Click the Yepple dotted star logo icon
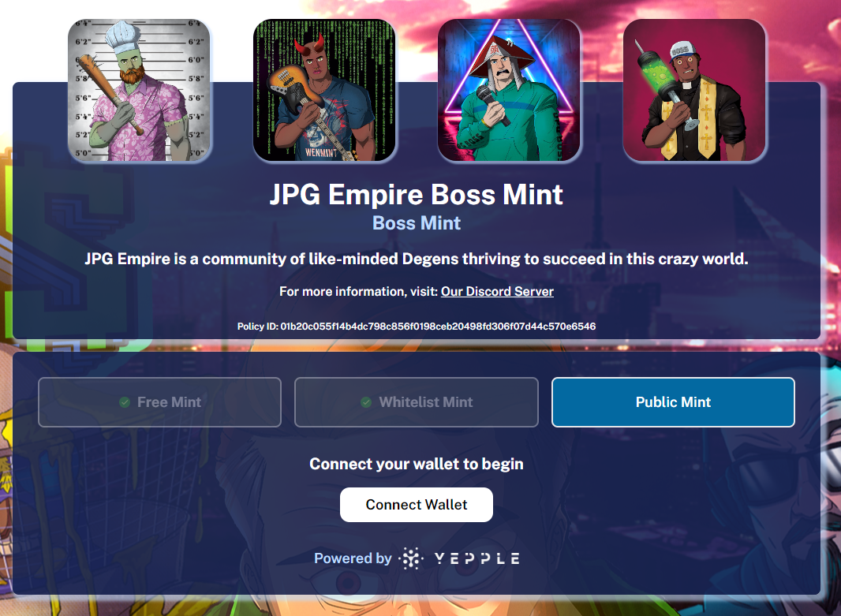This screenshot has height=616, width=841. point(411,558)
